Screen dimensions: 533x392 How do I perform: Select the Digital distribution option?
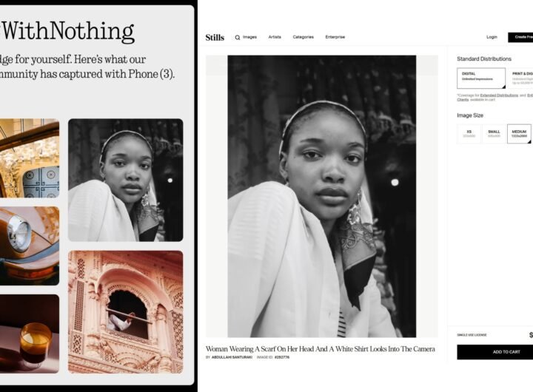pos(481,78)
